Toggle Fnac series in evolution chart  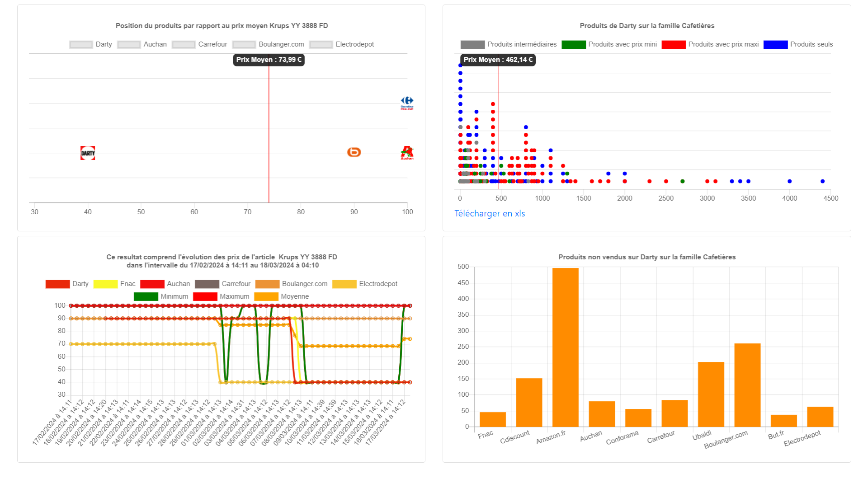pos(114,284)
